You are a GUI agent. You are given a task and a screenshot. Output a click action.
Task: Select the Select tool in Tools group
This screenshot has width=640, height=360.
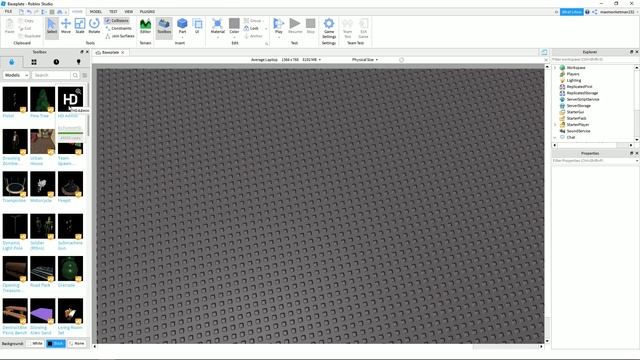click(x=52, y=26)
